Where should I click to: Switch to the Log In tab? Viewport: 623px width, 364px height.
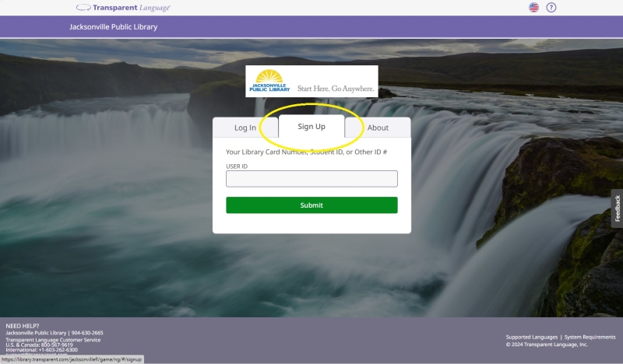[245, 128]
